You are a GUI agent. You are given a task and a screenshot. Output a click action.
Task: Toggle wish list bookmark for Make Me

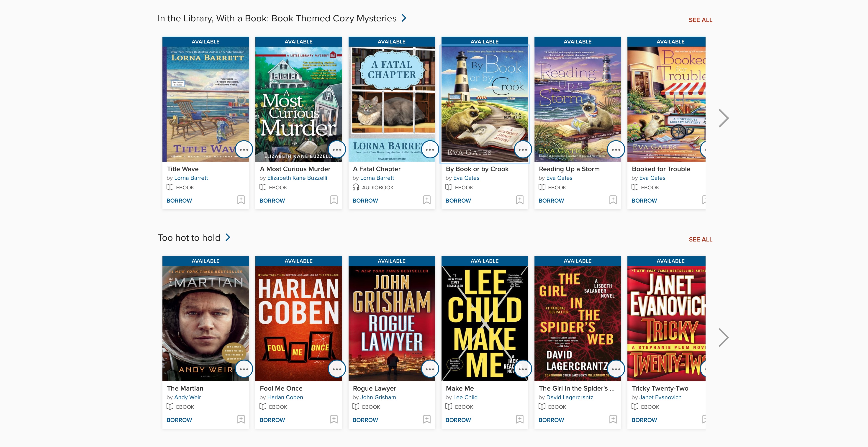pyautogui.click(x=520, y=419)
